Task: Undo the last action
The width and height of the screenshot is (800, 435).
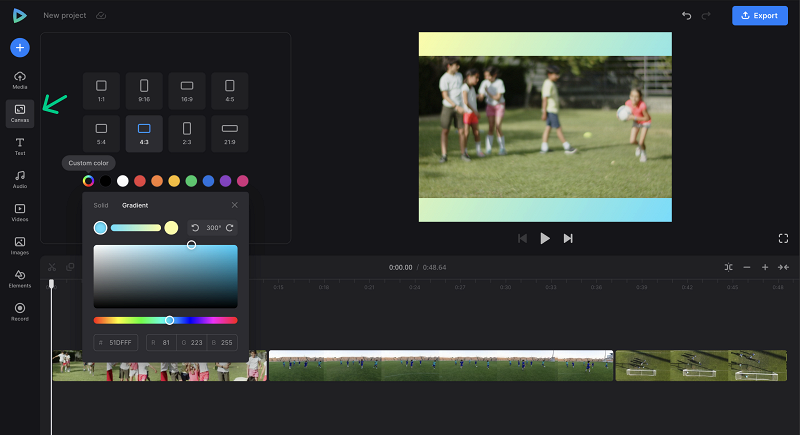Action: pyautogui.click(x=687, y=16)
